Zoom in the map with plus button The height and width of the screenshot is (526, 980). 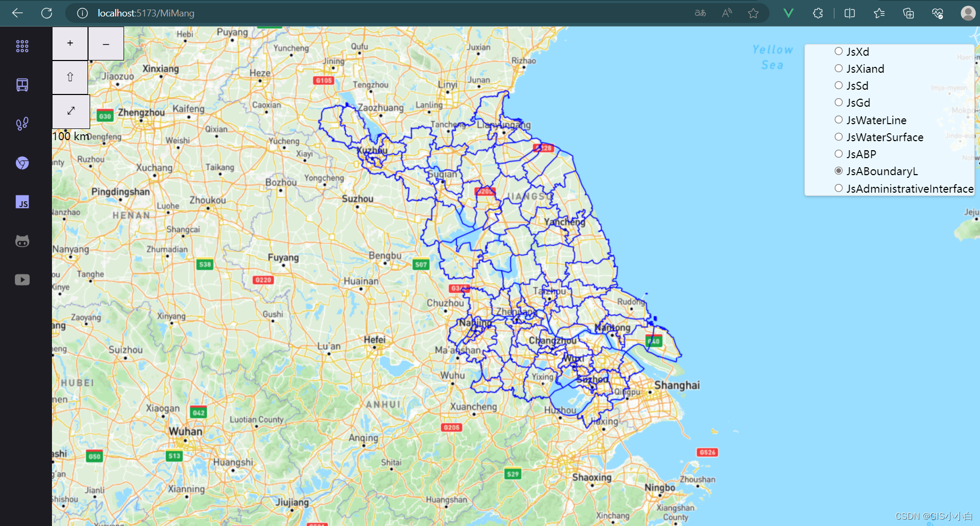point(70,44)
